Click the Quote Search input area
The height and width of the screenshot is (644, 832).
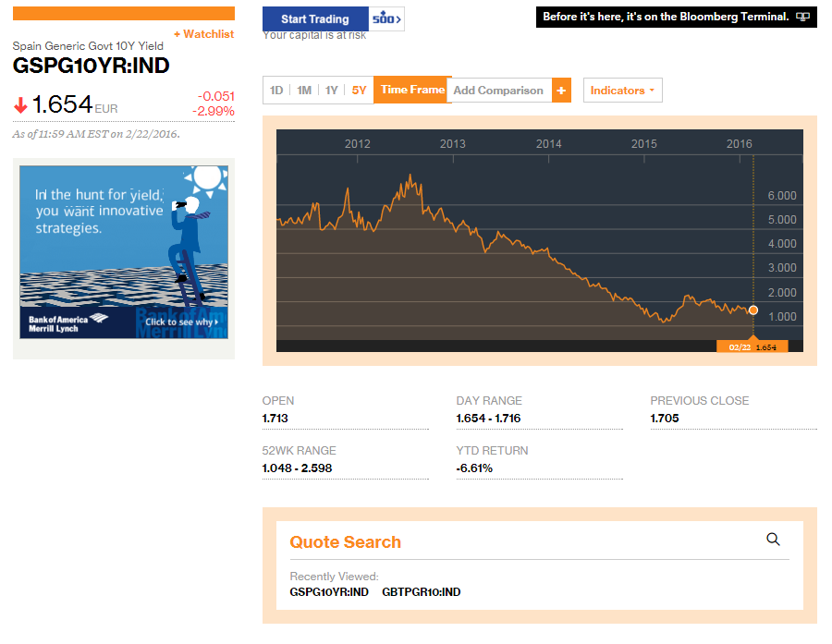click(x=539, y=541)
